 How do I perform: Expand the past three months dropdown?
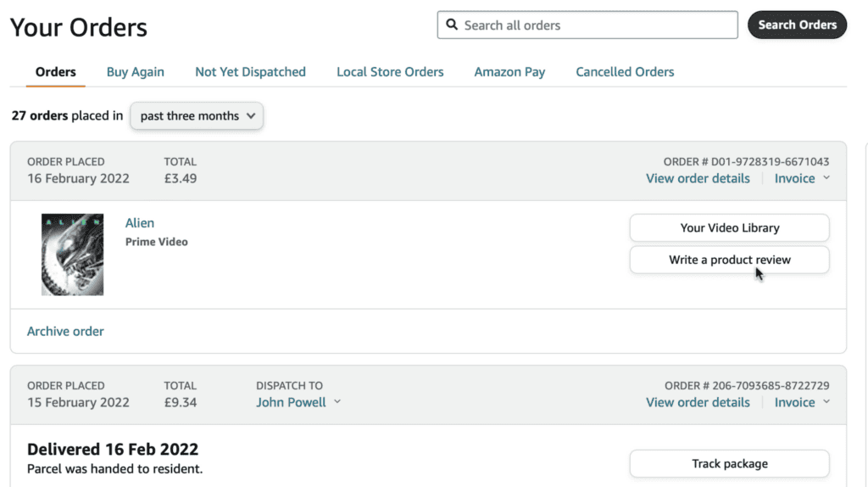click(x=197, y=116)
